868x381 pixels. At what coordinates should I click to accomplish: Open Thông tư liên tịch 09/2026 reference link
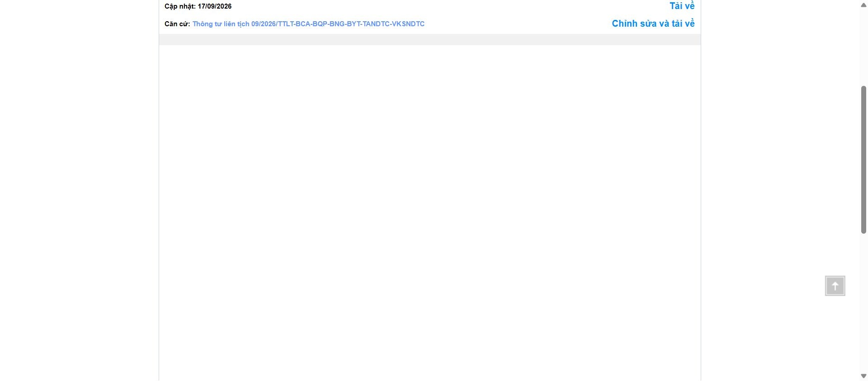(308, 24)
